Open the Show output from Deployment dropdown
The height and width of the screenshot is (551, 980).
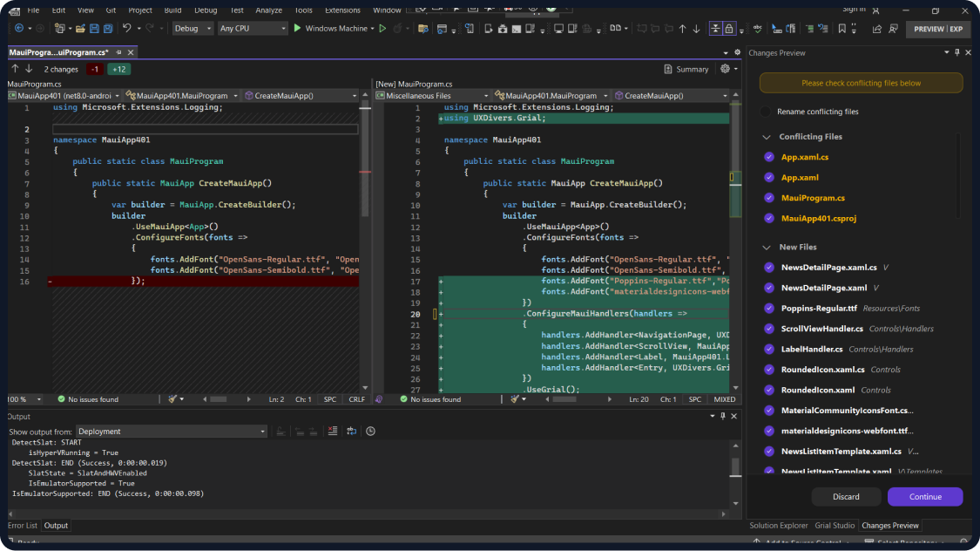coord(171,432)
